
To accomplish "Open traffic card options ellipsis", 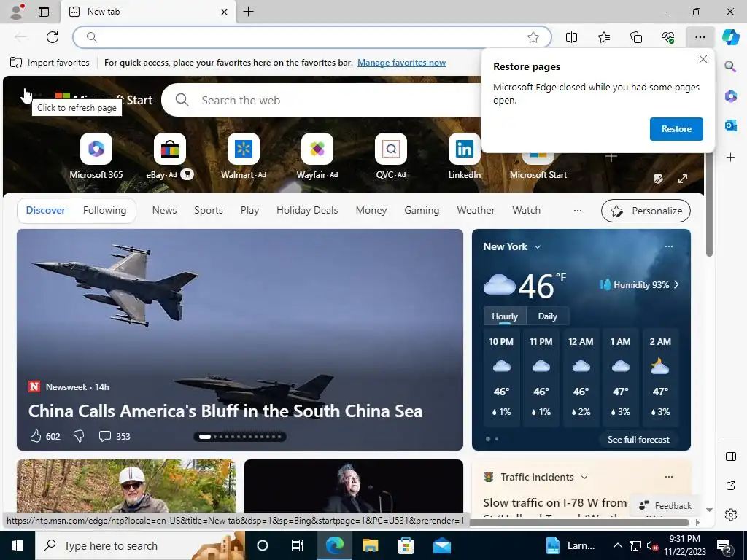I will 669,477.
